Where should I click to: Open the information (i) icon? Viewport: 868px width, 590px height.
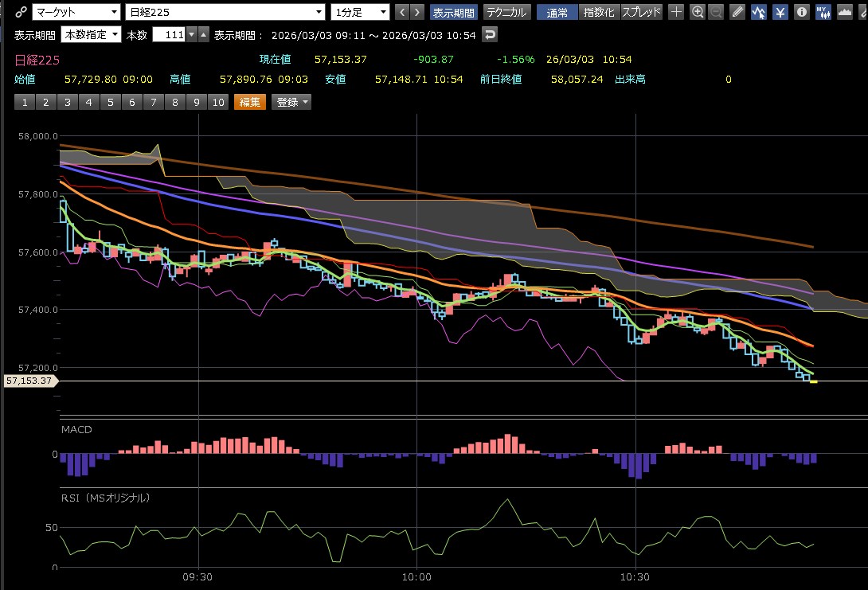(x=801, y=12)
